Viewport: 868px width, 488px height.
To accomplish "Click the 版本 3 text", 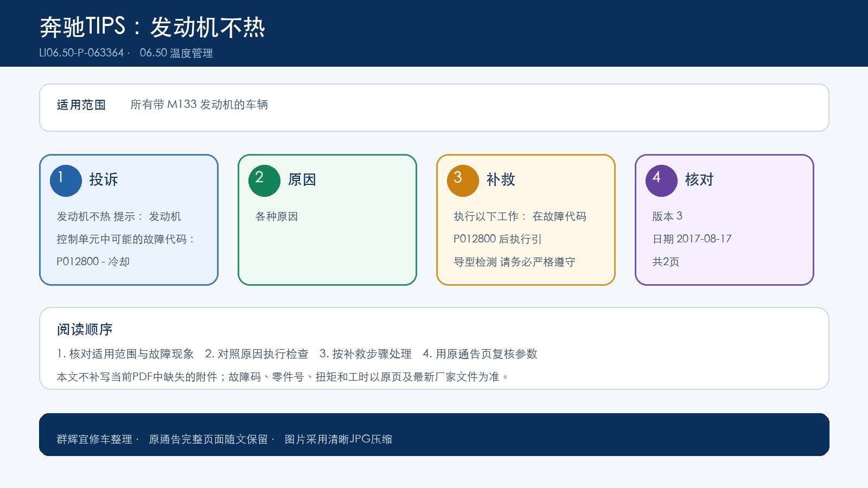I will click(667, 216).
